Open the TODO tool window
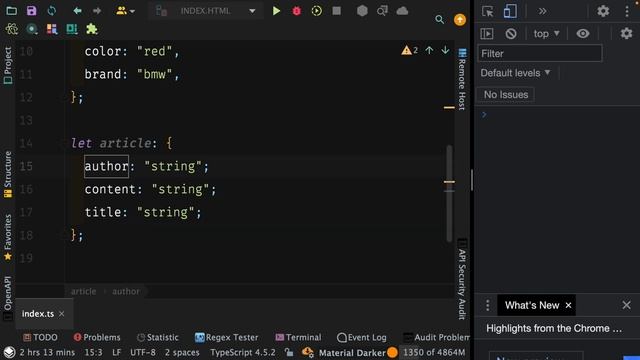This screenshot has height=360, width=640. tap(40, 338)
